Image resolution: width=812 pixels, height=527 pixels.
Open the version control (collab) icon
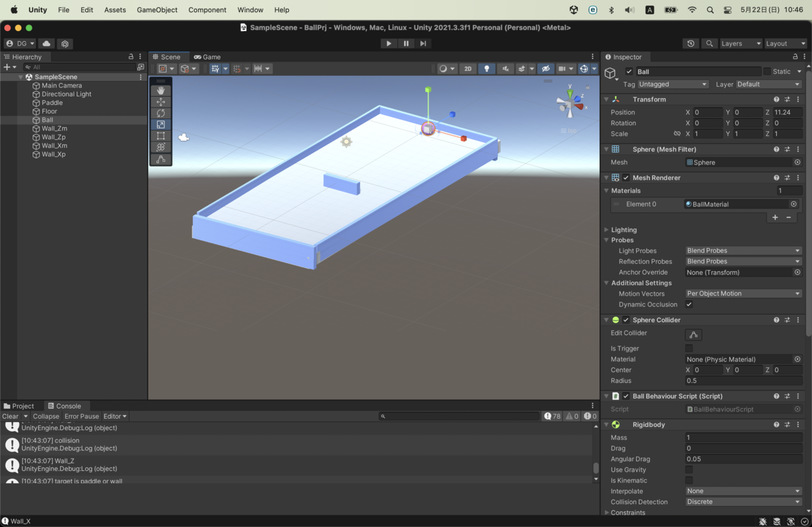[x=65, y=43]
